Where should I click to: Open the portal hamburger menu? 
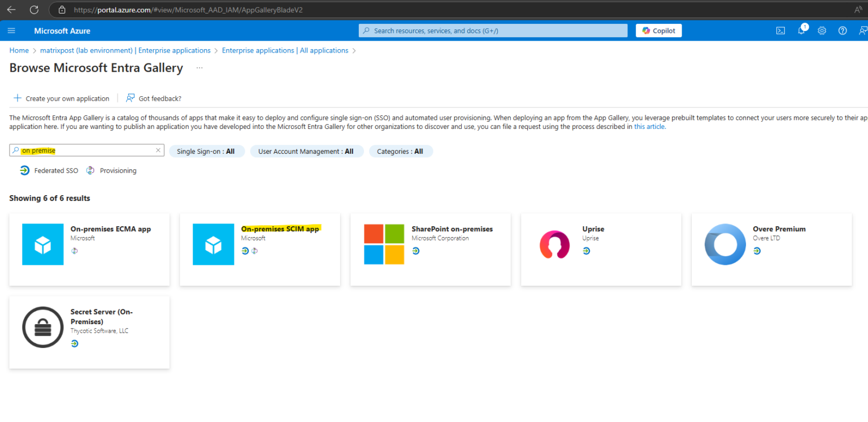11,31
